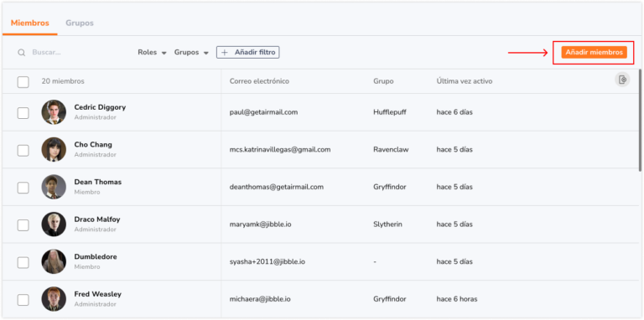Click Dean Thomas's Miembro role label
The height and width of the screenshot is (320, 644).
[87, 192]
